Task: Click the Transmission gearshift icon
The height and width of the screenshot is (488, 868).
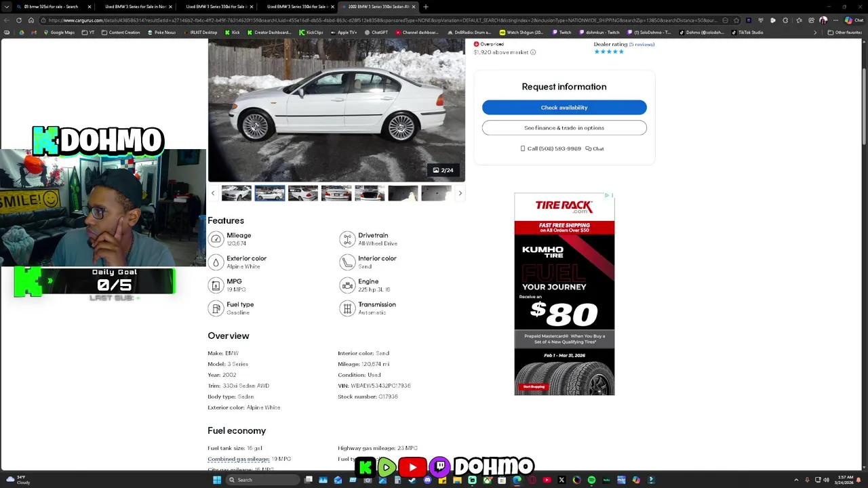Action: (x=347, y=308)
